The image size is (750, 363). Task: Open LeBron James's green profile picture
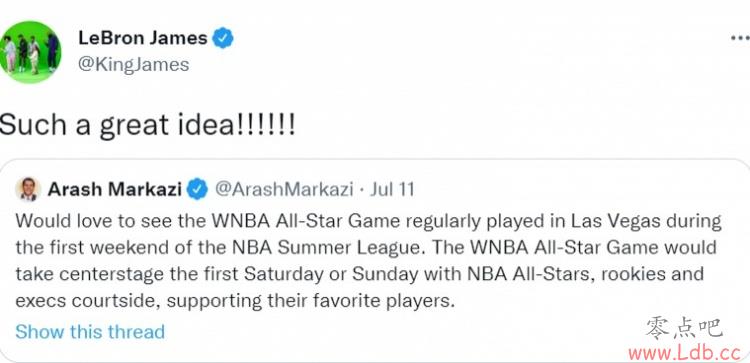coord(30,51)
